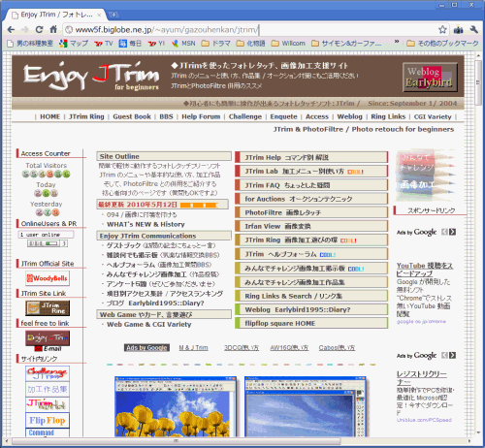Open the JTrim Ring site link banner
The image size is (485, 448).
pyautogui.click(x=48, y=308)
